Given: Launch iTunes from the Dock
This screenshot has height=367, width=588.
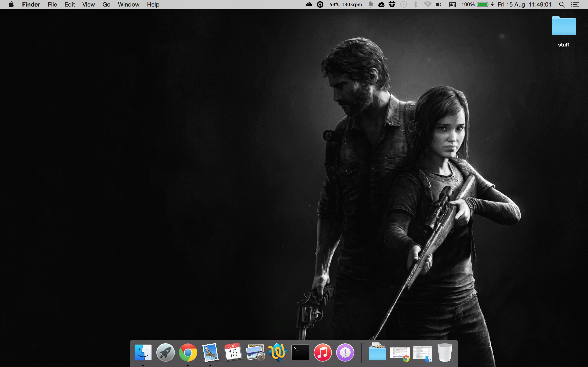Looking at the screenshot, I should (x=323, y=352).
